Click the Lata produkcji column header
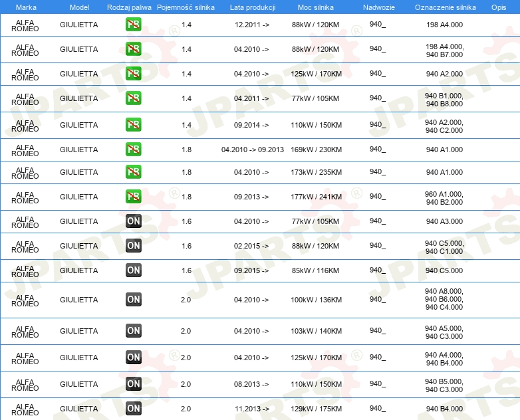Image resolution: width=520 pixels, height=420 pixels. pyautogui.click(x=253, y=7)
